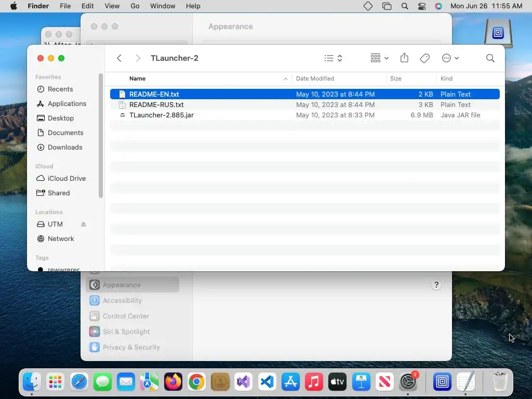Sort files by Date Modified column

coord(315,78)
